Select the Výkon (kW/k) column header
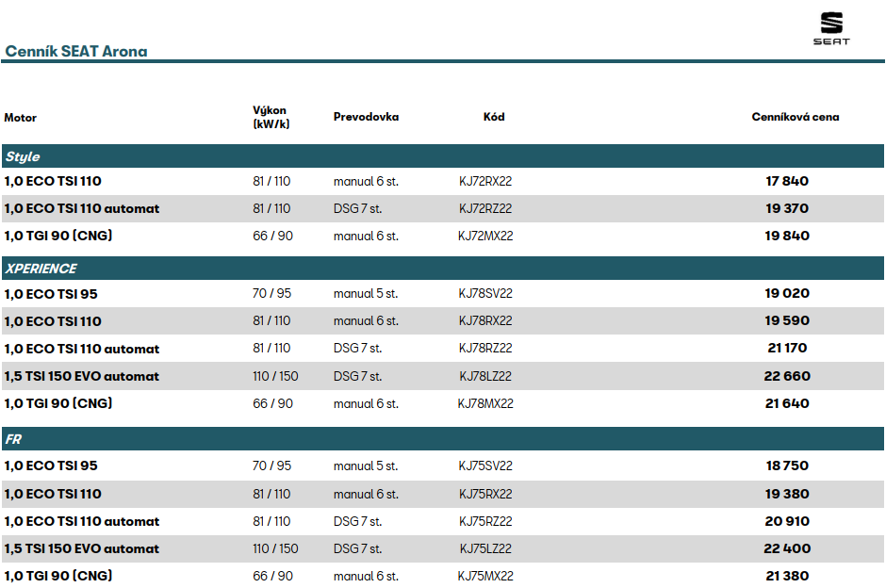The width and height of the screenshot is (886, 588). point(271,118)
